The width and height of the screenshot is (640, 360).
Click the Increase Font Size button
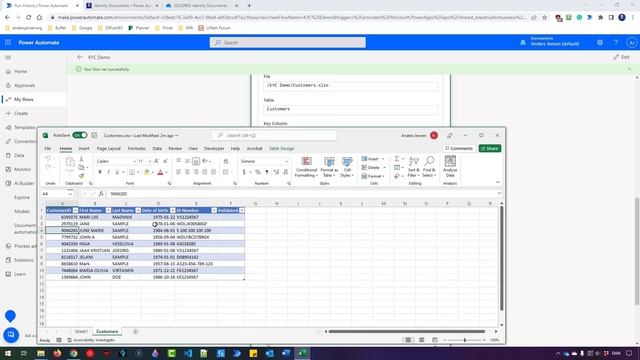point(157,161)
